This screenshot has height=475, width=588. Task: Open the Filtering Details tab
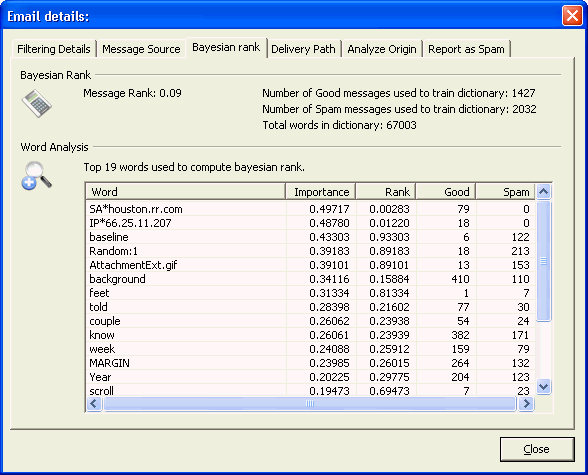pos(54,49)
